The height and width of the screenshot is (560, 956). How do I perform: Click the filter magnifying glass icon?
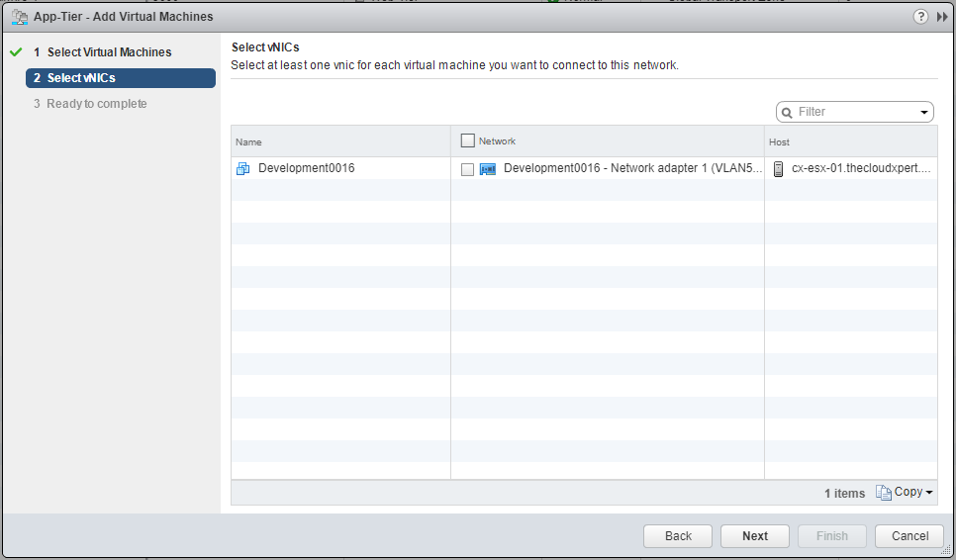click(x=788, y=112)
